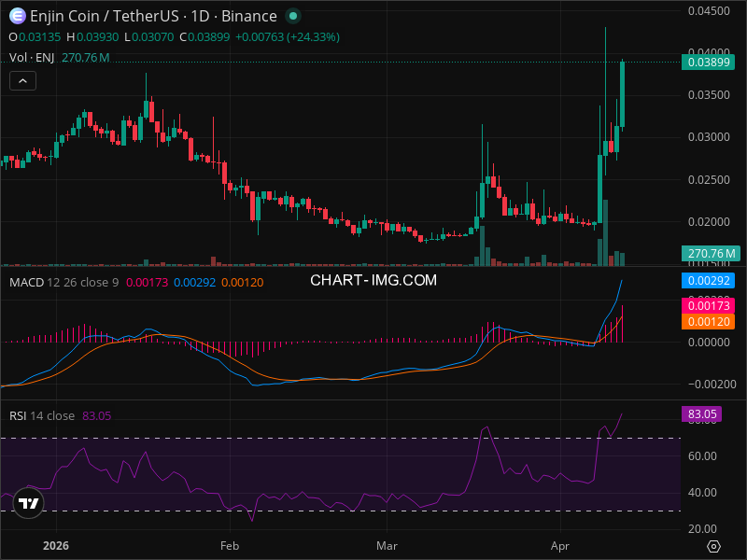The height and width of the screenshot is (560, 747).
Task: Click the 0.02500 price scale label
Action: click(709, 180)
